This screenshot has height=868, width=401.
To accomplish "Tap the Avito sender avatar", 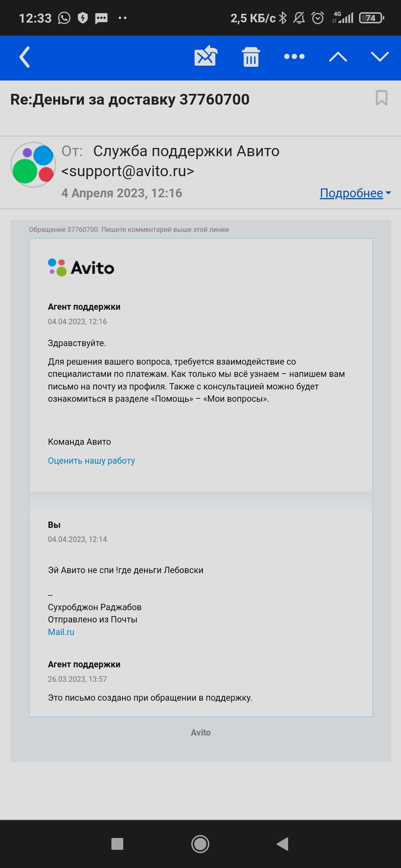I will coord(33,164).
